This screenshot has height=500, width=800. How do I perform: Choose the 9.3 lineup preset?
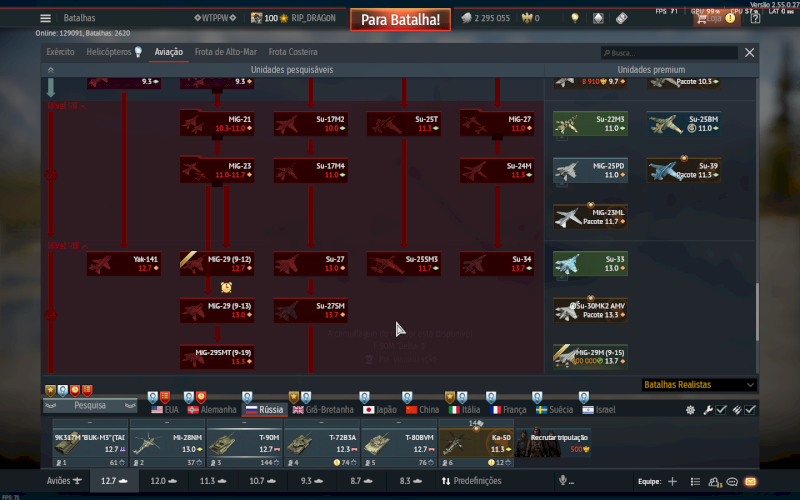[312, 481]
